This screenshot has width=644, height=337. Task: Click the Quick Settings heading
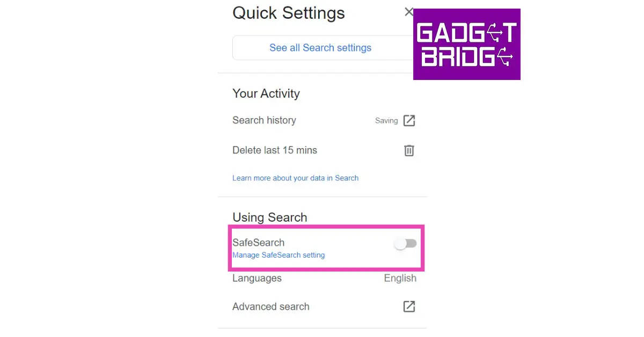point(289,13)
